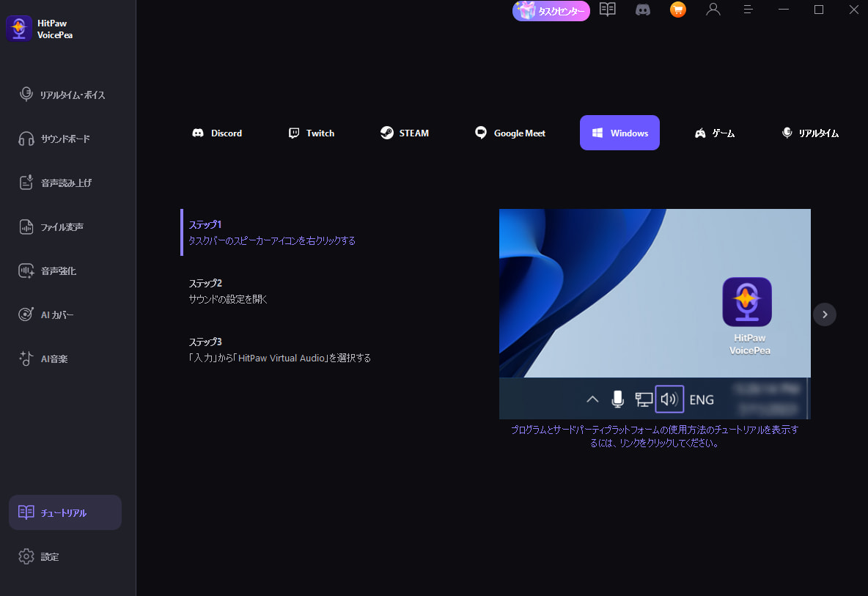Click the tutorial book icon in title bar
Viewport: 868px width, 596px height.
pos(607,10)
